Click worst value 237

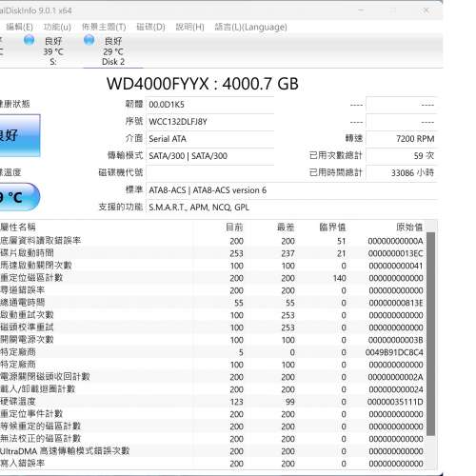(288, 253)
